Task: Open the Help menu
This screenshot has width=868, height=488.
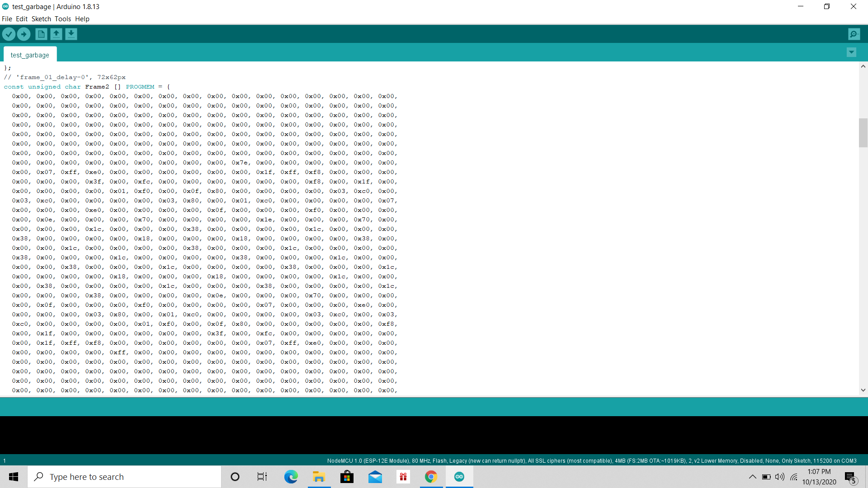Action: tap(82, 19)
